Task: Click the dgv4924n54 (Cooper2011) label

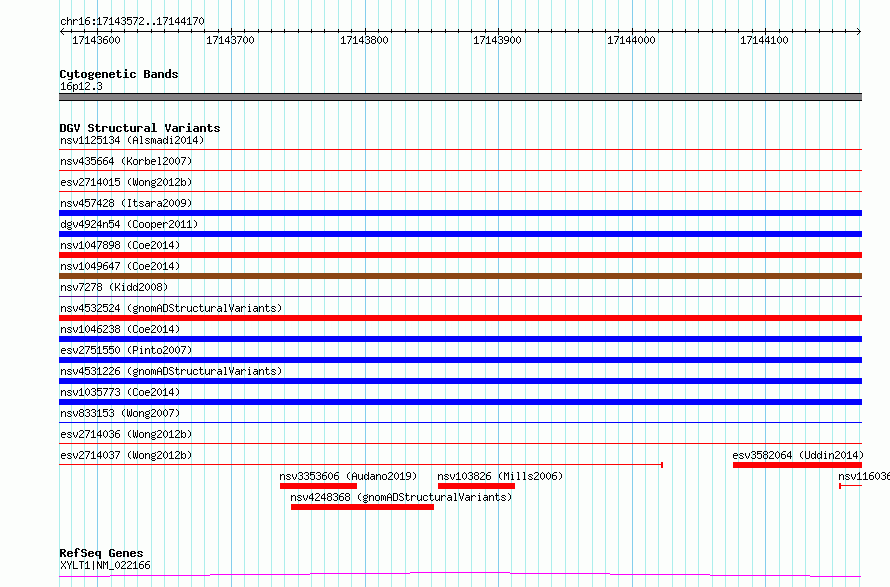Action: click(129, 224)
